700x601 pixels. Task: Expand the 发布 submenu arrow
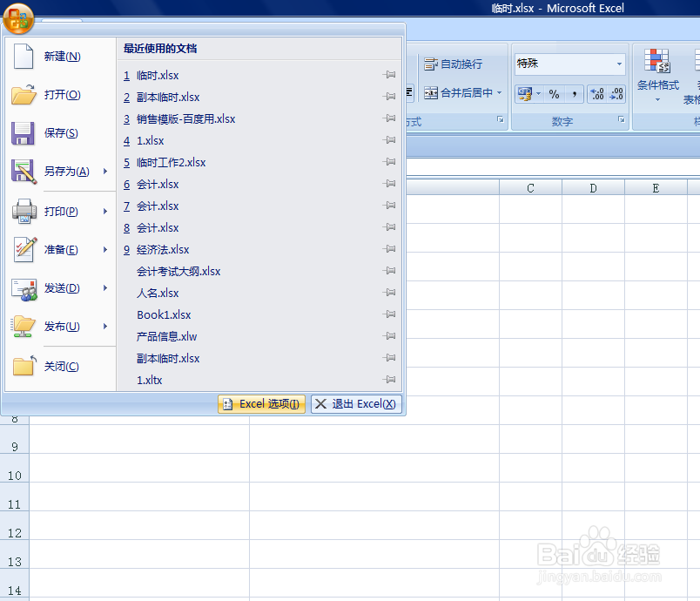click(x=105, y=327)
